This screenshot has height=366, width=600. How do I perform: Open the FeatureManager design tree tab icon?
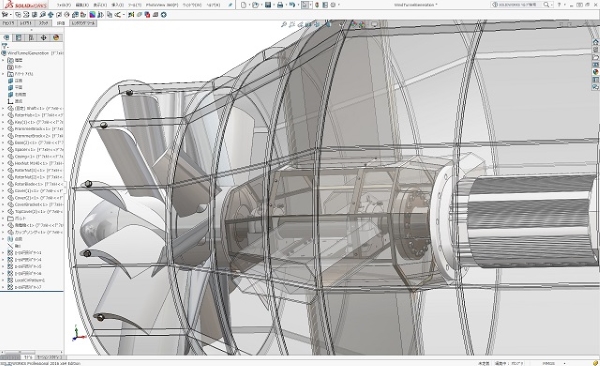click(6, 38)
